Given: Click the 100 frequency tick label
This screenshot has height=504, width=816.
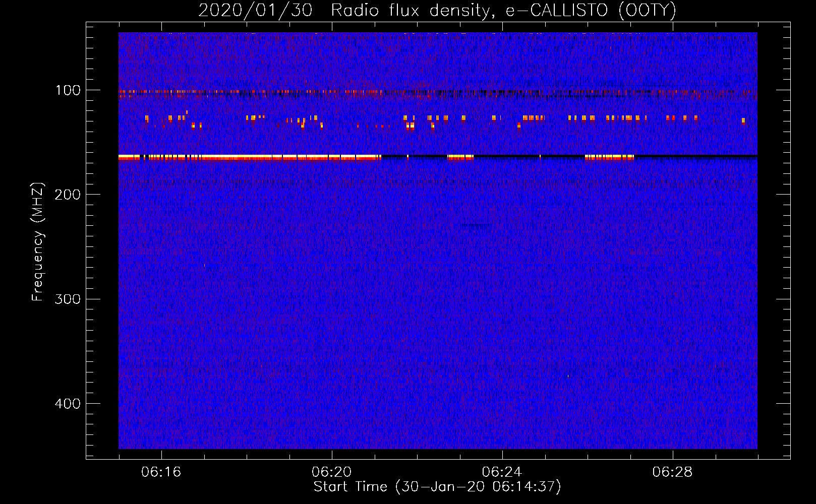Looking at the screenshot, I should point(68,90).
